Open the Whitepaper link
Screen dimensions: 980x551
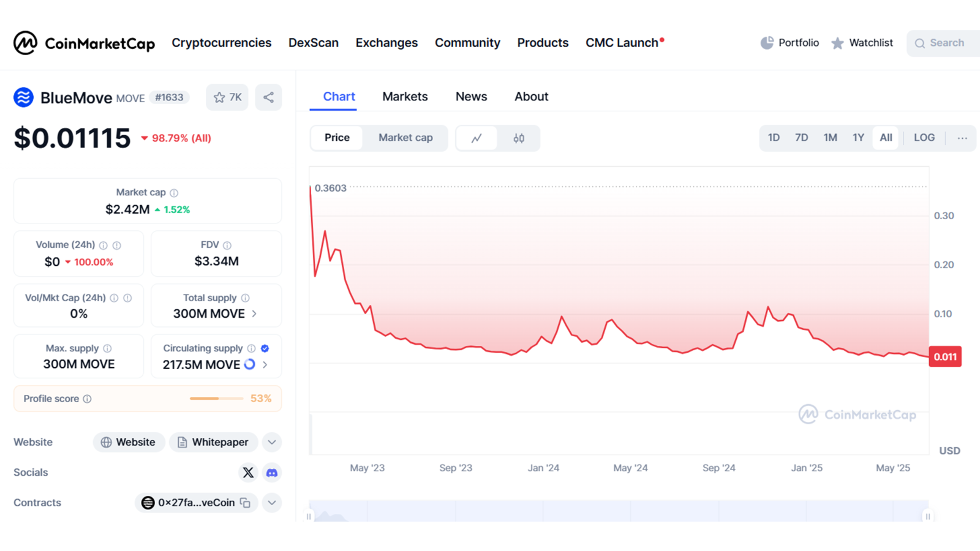(213, 442)
